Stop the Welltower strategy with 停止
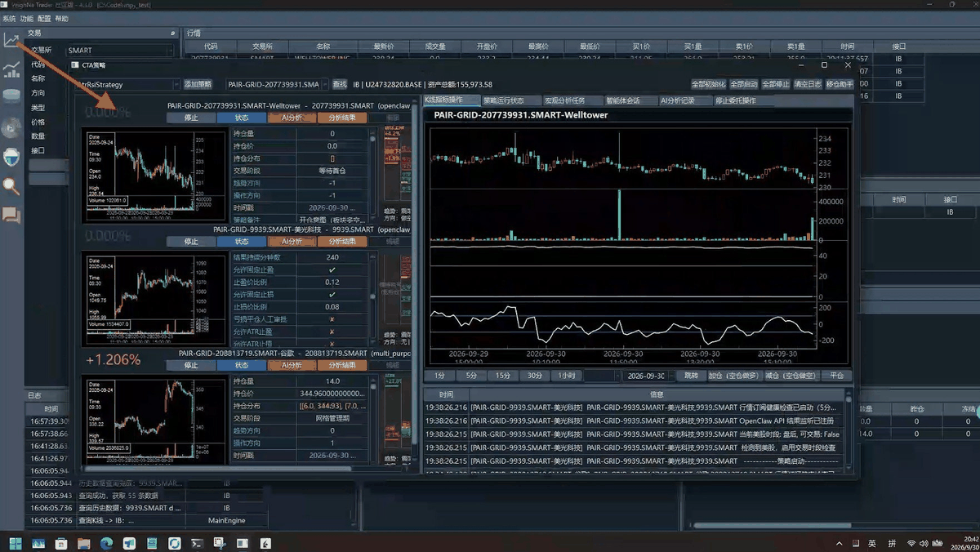 191,118
